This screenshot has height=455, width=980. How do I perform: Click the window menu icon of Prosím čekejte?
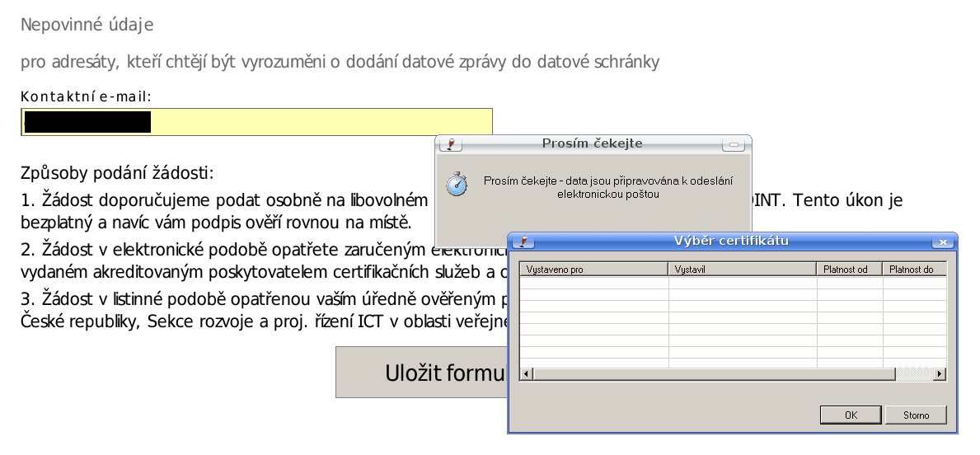point(450,144)
